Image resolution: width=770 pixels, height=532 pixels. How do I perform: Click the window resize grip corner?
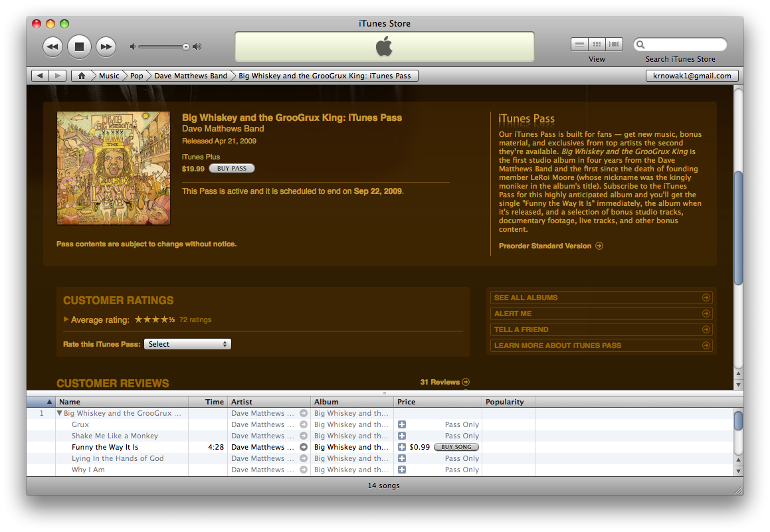point(738,490)
